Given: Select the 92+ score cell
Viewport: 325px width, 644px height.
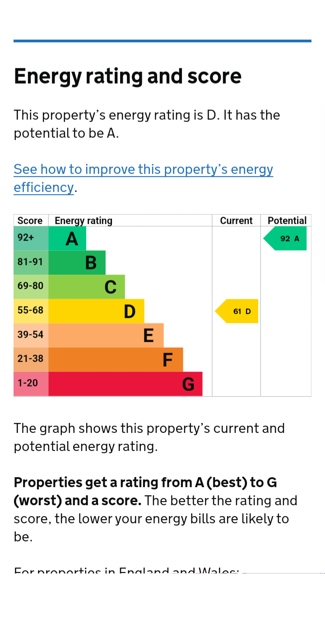Looking at the screenshot, I should click(31, 239).
